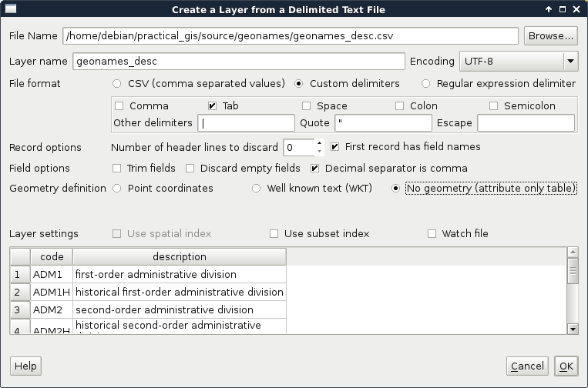Click the roll-up arrow in title bar
The height and width of the screenshot is (388, 588).
click(x=549, y=9)
